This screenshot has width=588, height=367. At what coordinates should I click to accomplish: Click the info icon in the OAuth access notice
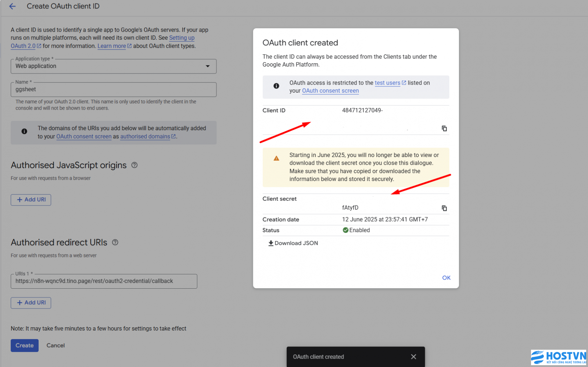click(276, 86)
